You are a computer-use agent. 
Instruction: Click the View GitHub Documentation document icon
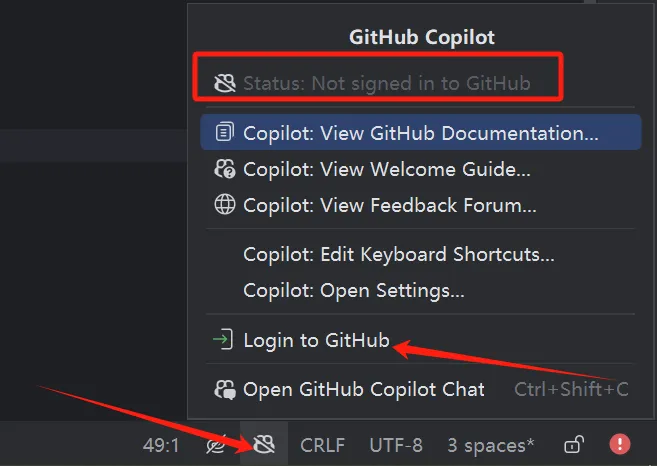tap(225, 133)
